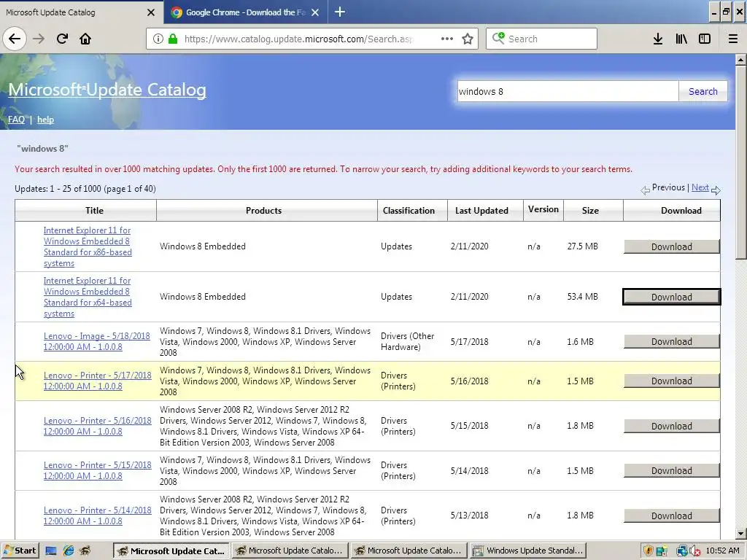747x560 pixels.
Task: Download the 5/16/2018 Lenovo printer driver
Action: pos(671,381)
